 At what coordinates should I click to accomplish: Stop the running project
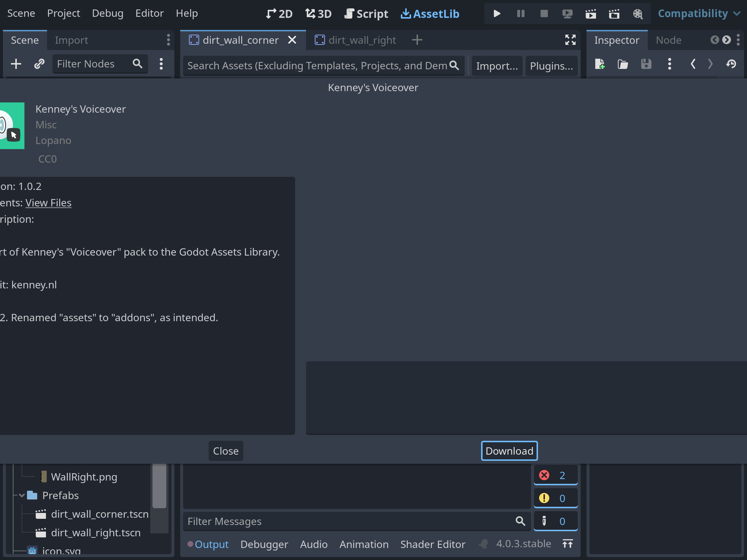coord(544,13)
